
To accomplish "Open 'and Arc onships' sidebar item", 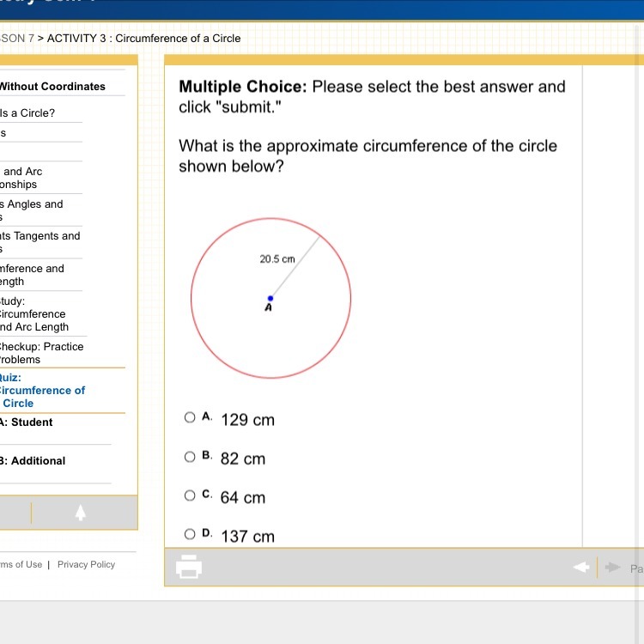I will tap(21, 178).
